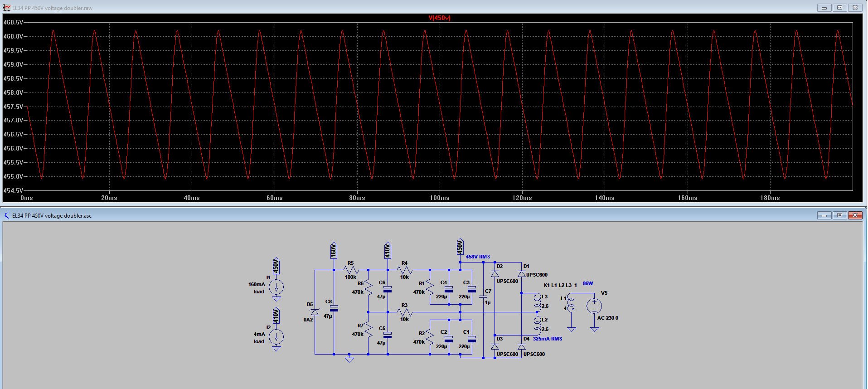
Task: Minimize the .raw waveform window
Action: click(824, 8)
